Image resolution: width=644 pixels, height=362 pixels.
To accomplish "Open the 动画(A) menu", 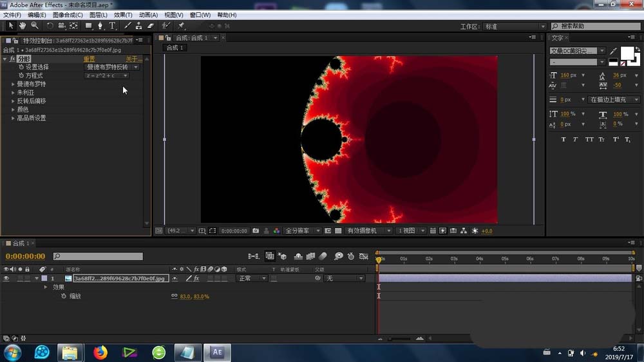I will [x=148, y=15].
